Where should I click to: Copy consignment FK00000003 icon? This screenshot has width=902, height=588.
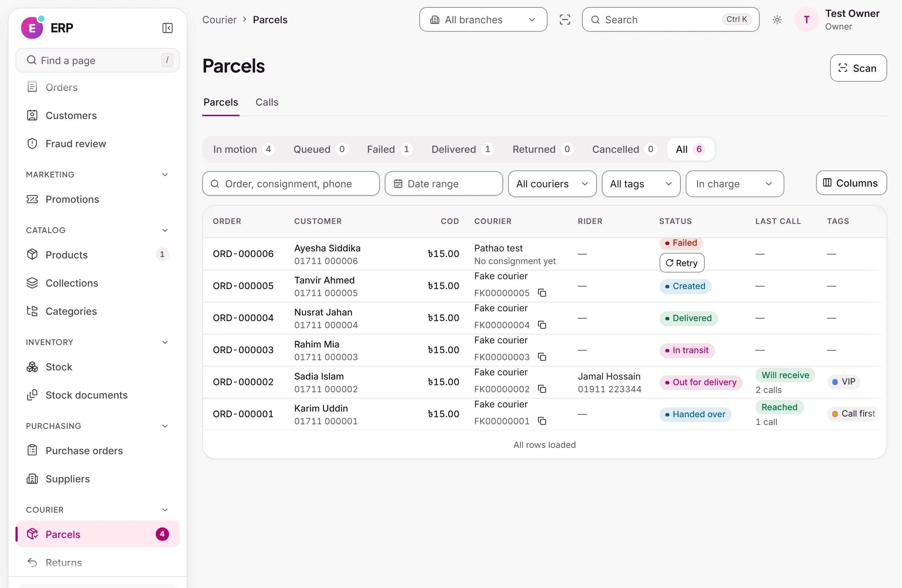[x=542, y=357]
